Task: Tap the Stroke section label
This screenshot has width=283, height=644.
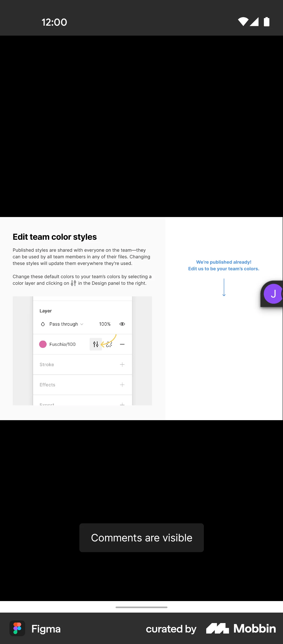Action: 47,364
